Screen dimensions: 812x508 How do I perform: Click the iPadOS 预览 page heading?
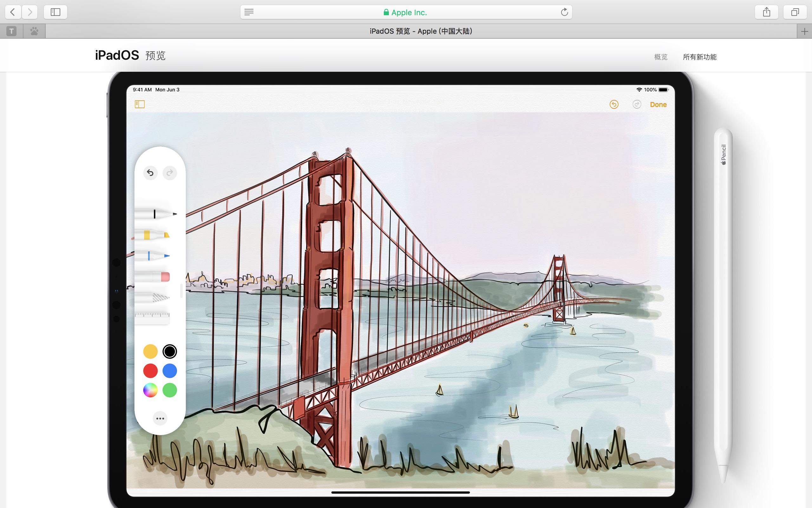[130, 55]
